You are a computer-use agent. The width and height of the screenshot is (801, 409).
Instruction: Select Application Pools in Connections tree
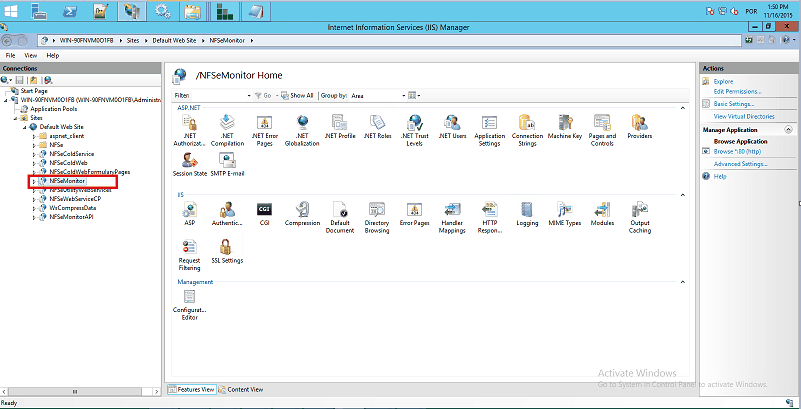[54, 108]
